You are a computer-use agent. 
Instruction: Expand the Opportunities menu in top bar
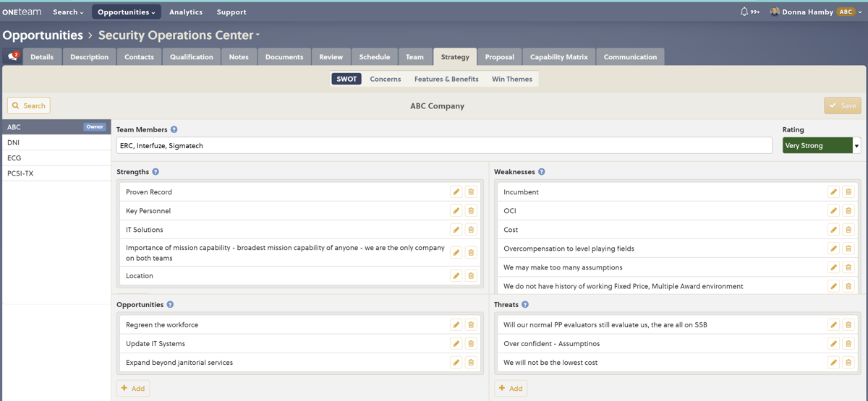(126, 12)
